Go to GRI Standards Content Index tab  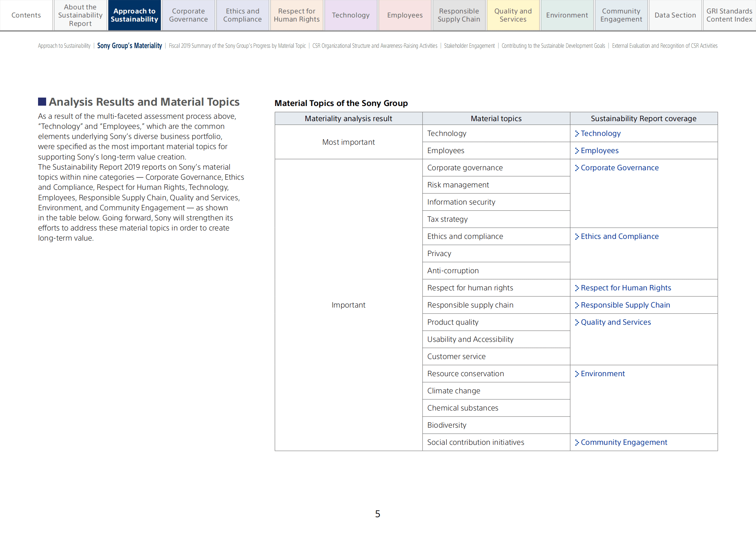click(729, 15)
